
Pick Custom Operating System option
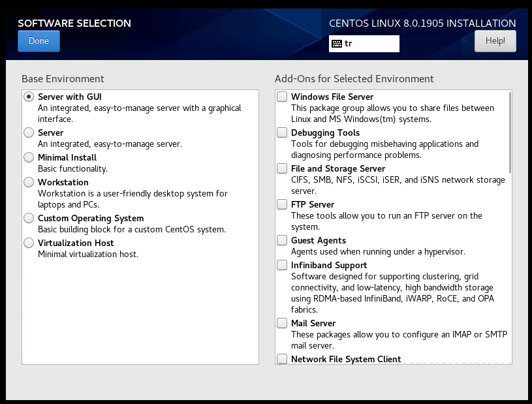click(29, 218)
